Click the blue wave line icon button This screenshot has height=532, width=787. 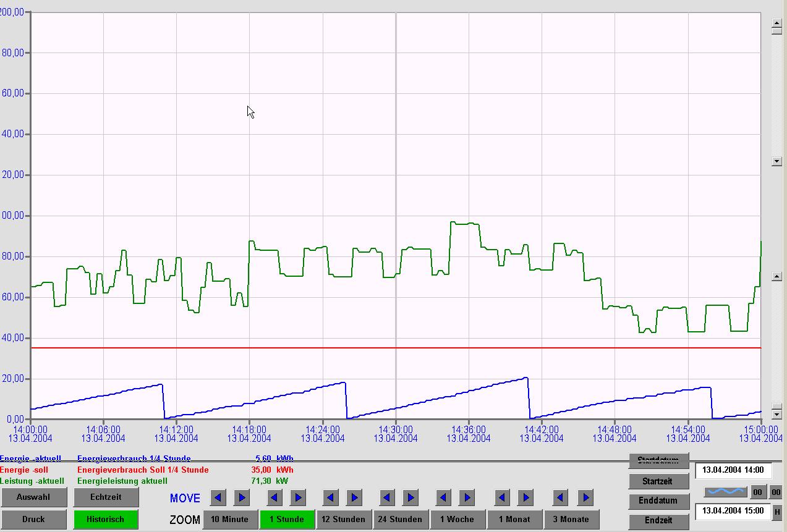coord(726,492)
